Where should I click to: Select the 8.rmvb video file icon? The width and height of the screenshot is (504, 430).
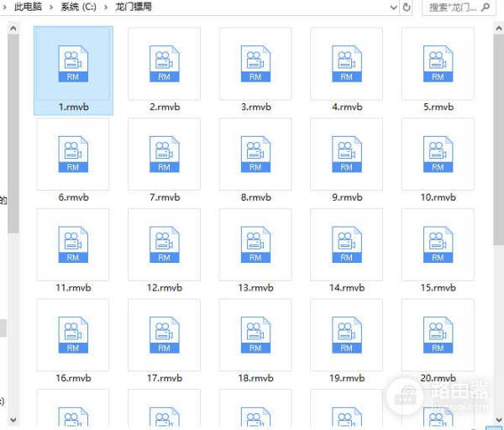pyautogui.click(x=255, y=154)
